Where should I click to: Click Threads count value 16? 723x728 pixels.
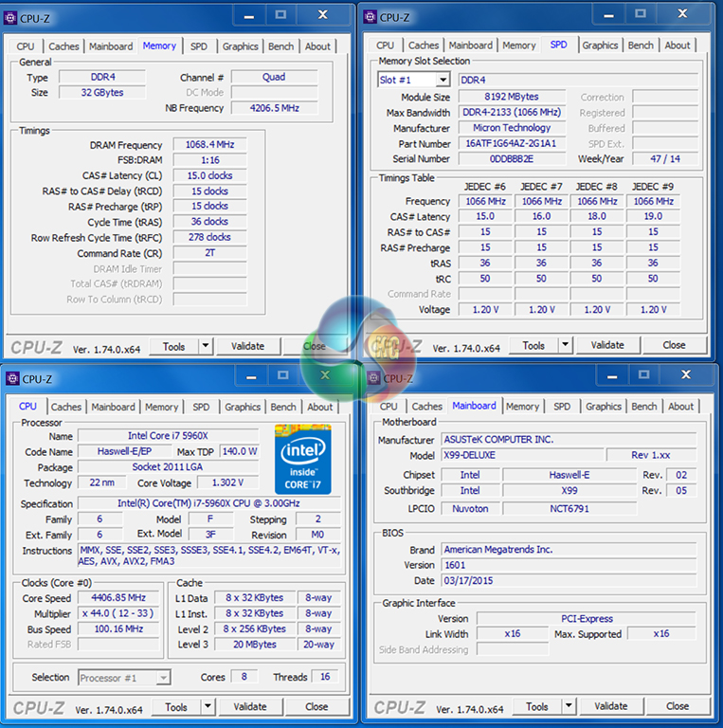[325, 677]
